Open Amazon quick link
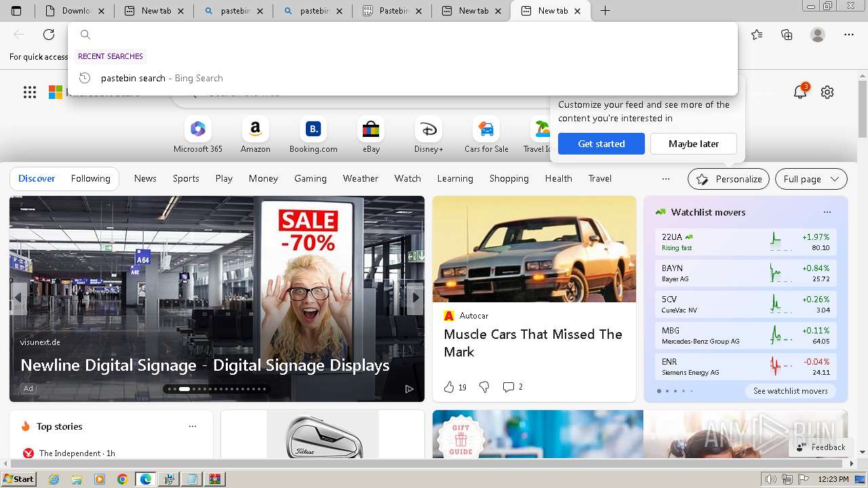This screenshot has height=488, width=868. tap(256, 135)
